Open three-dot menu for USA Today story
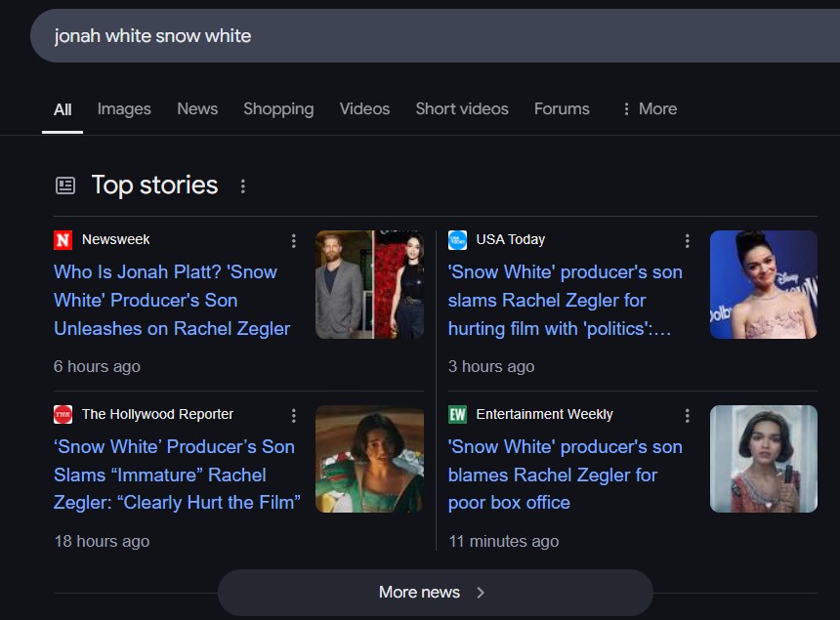This screenshot has width=840, height=620. 688,240
